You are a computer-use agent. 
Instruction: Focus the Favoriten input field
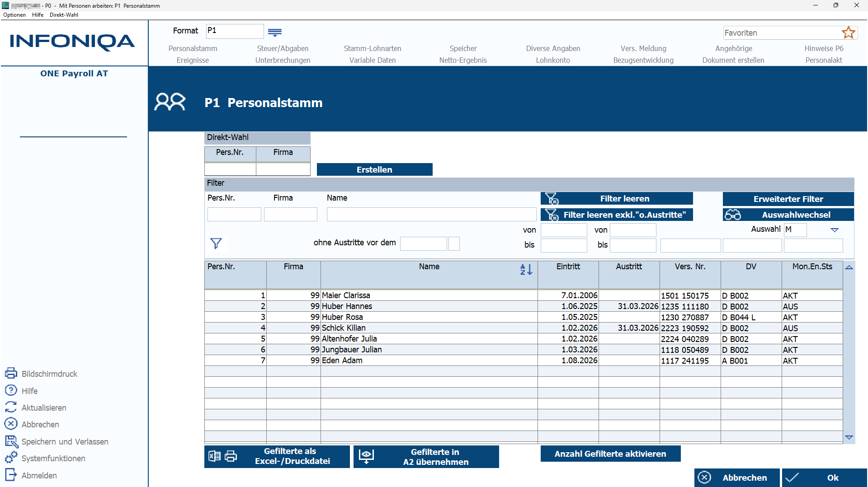(782, 33)
